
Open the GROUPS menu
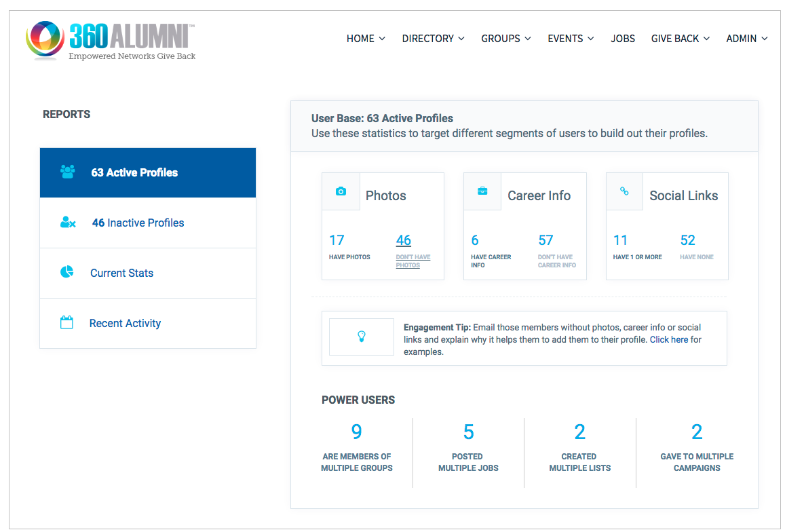506,39
